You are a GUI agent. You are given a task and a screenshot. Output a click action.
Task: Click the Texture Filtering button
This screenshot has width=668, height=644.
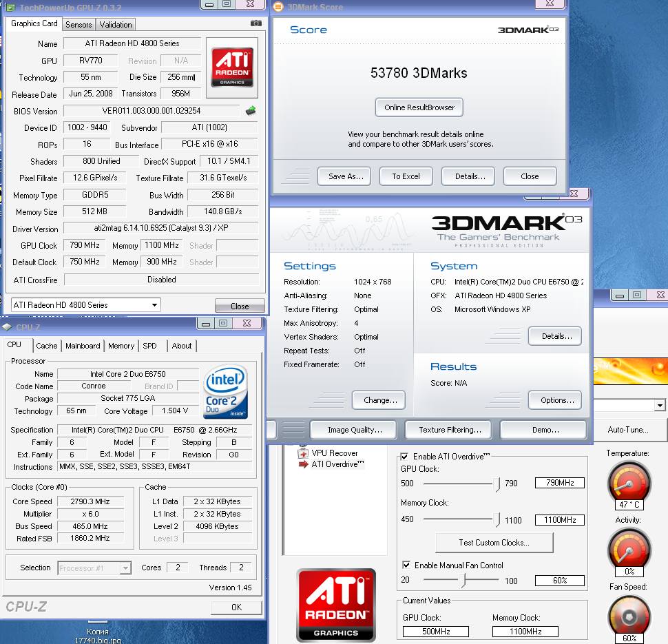tap(448, 430)
